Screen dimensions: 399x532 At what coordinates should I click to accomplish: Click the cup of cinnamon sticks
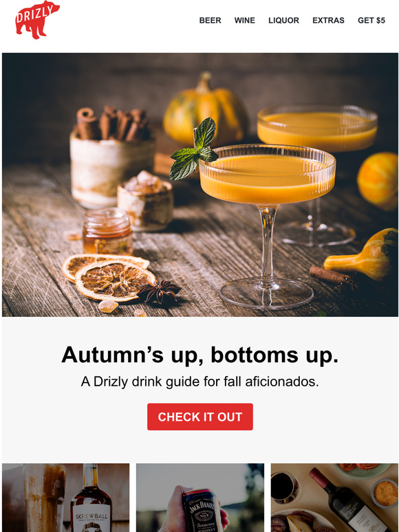tap(112, 158)
